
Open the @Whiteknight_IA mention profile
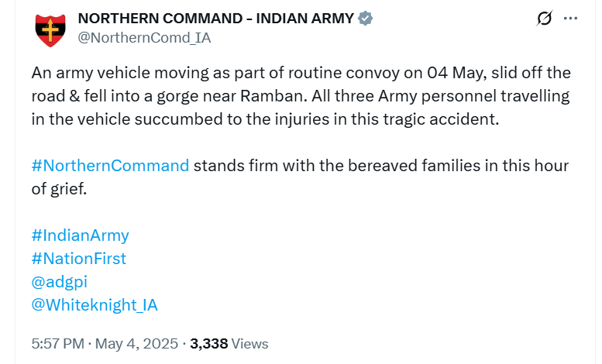pyautogui.click(x=95, y=305)
